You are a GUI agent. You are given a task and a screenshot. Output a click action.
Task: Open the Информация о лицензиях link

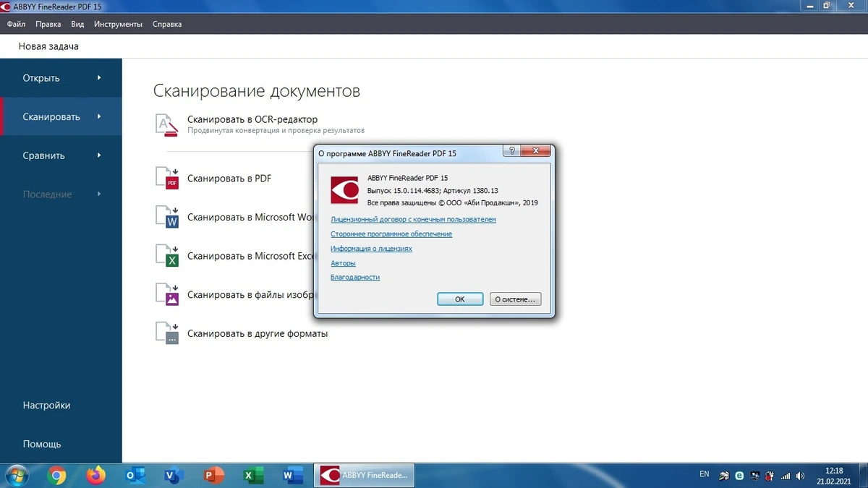coord(371,248)
